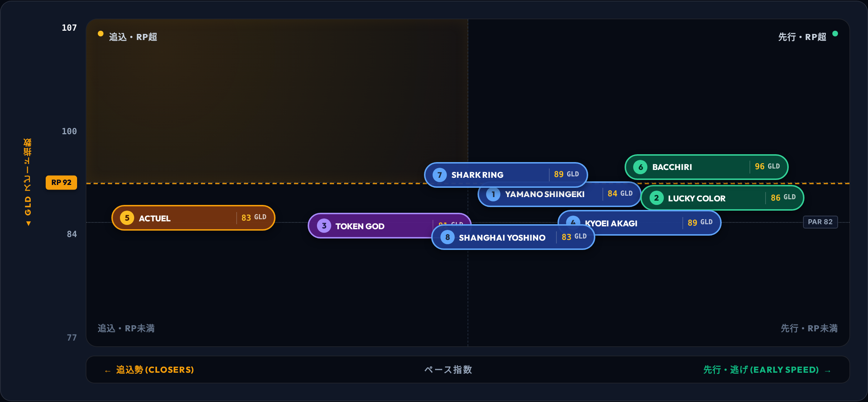
Task: Click the number 3 badge on Token God
Action: tap(324, 226)
